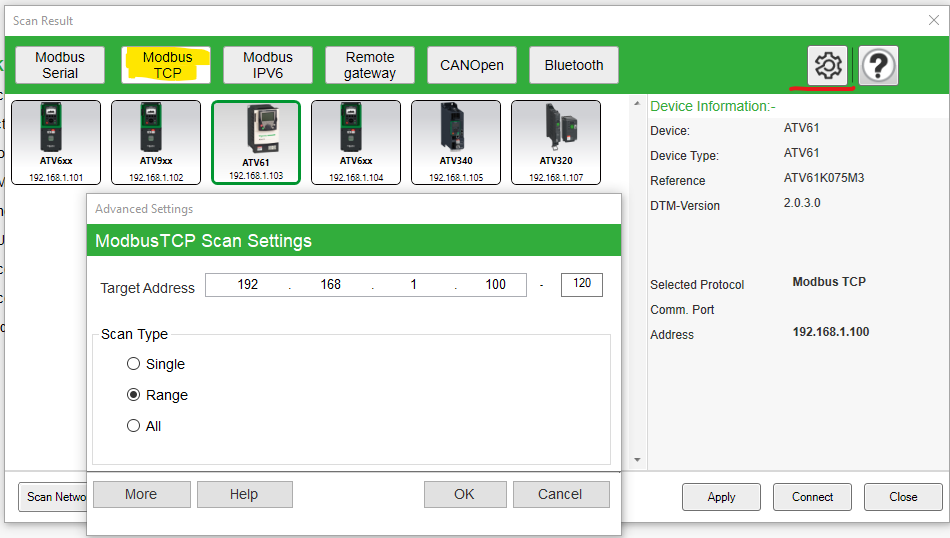Switch to the Bluetooth tab

[574, 65]
